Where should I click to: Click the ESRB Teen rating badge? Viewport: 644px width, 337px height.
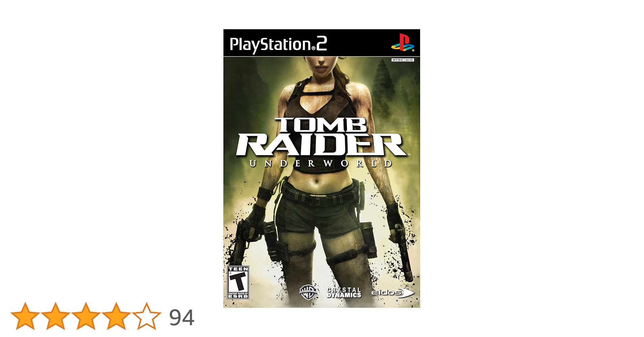coord(238,282)
